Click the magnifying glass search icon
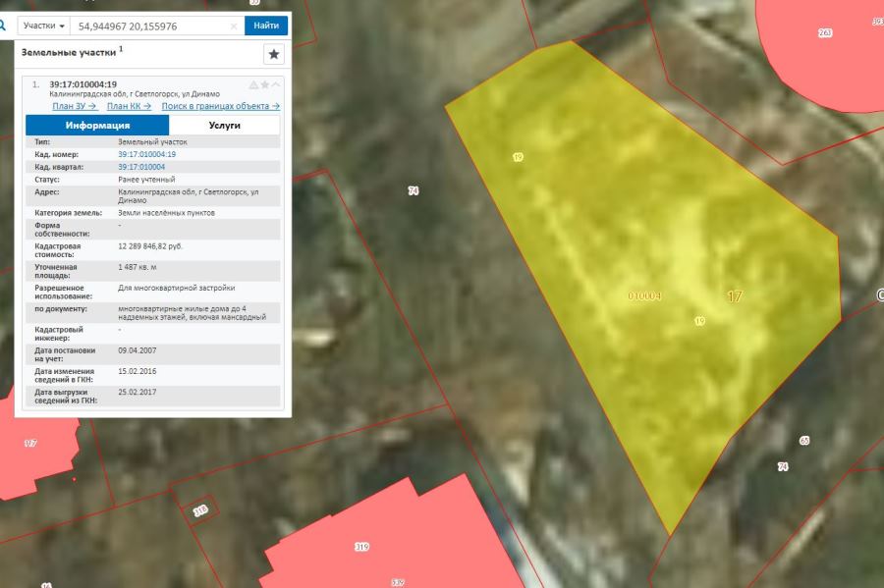 click(x=3, y=25)
